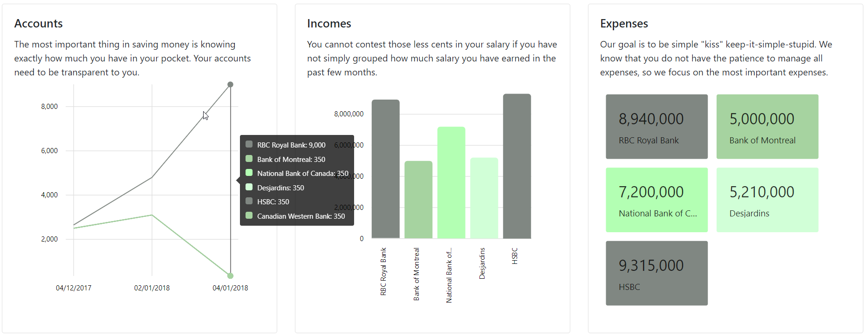Open the National Bank 7,200,000 expense tile
Viewport: 868px width, 336px height.
click(x=656, y=200)
